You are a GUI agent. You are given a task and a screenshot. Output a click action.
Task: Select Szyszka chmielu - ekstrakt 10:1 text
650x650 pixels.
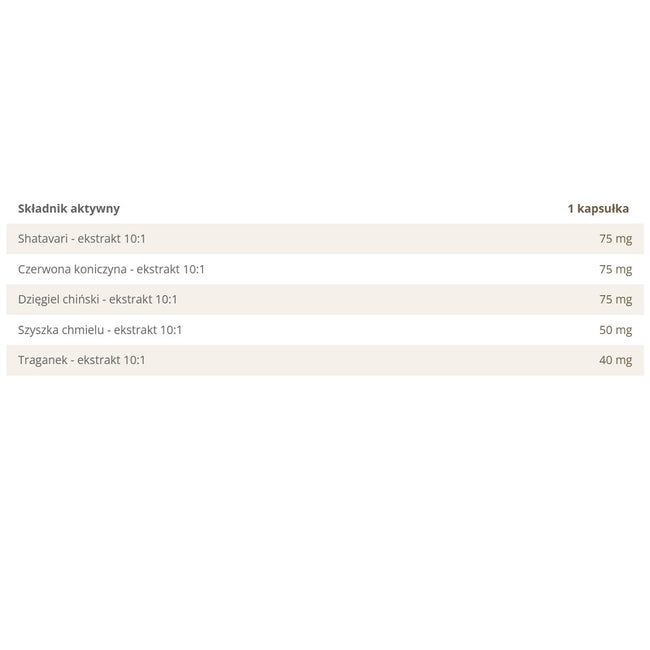(x=100, y=330)
